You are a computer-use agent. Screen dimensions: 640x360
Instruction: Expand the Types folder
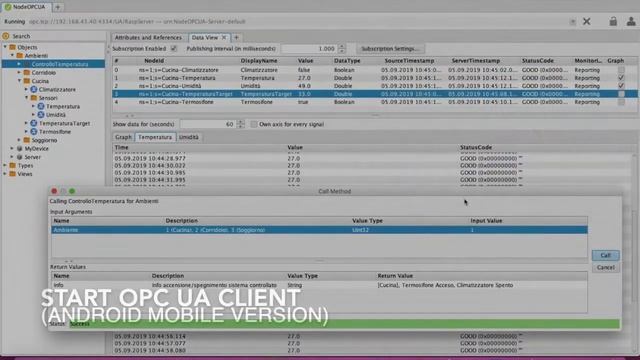tap(5, 165)
